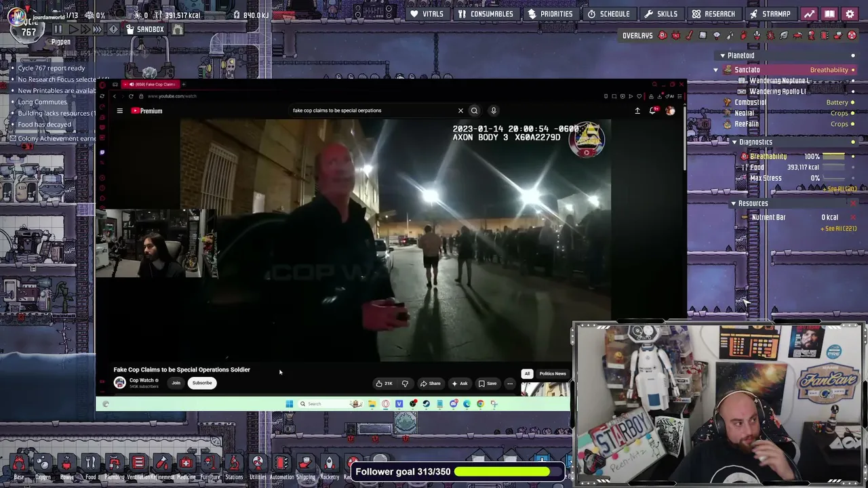Clear pinned Resources with header red X

tap(853, 203)
